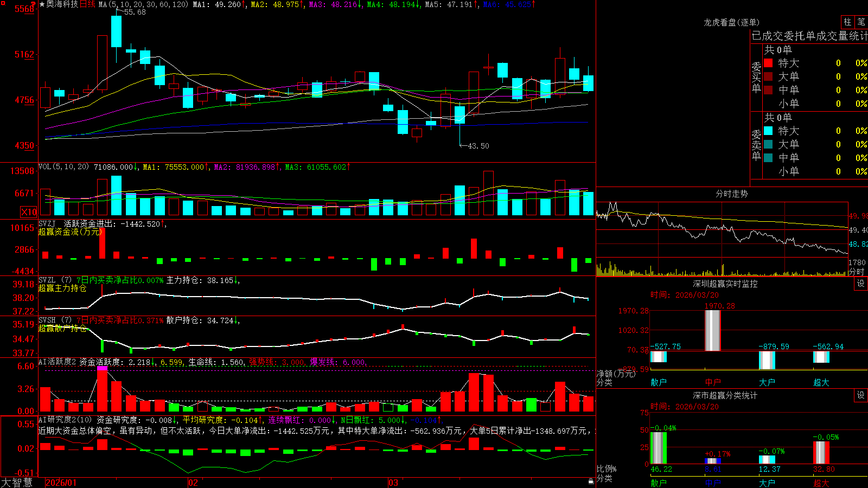The image size is (868, 488).
Task: Open 设 settings for 深市超赢分类统计
Action: [x=861, y=395]
